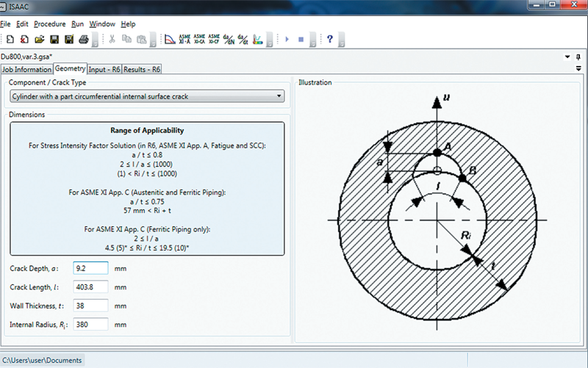Image resolution: width=588 pixels, height=368 pixels.
Task: Select the da/dN fatigue growth icon
Action: tap(229, 39)
